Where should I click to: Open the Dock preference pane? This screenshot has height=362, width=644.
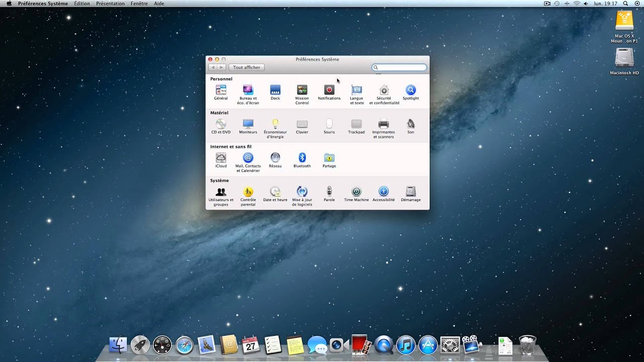pyautogui.click(x=275, y=93)
